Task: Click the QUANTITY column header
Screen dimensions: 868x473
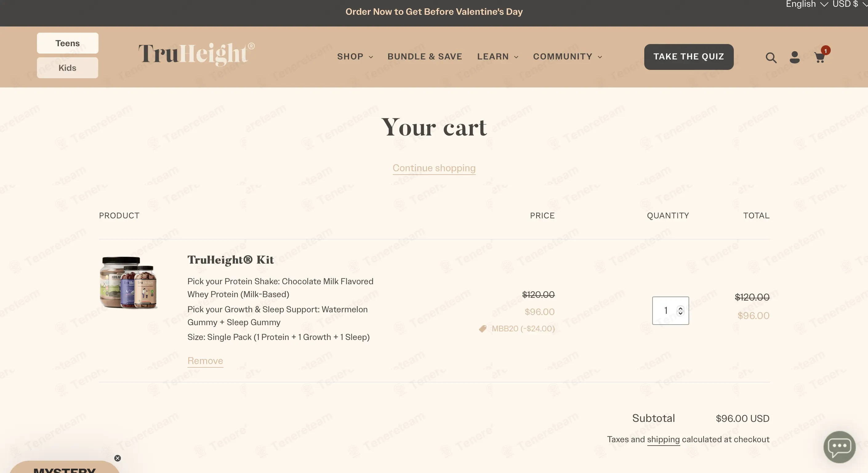Action: pos(668,216)
